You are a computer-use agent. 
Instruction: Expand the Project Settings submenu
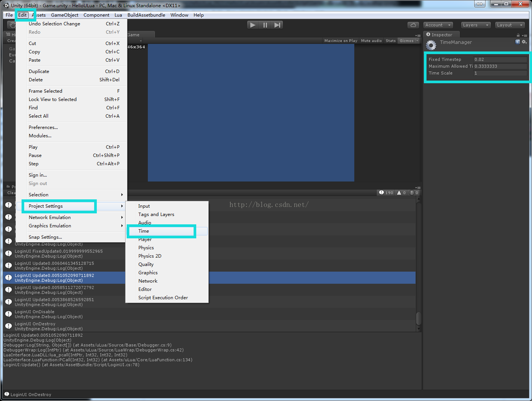(71, 206)
